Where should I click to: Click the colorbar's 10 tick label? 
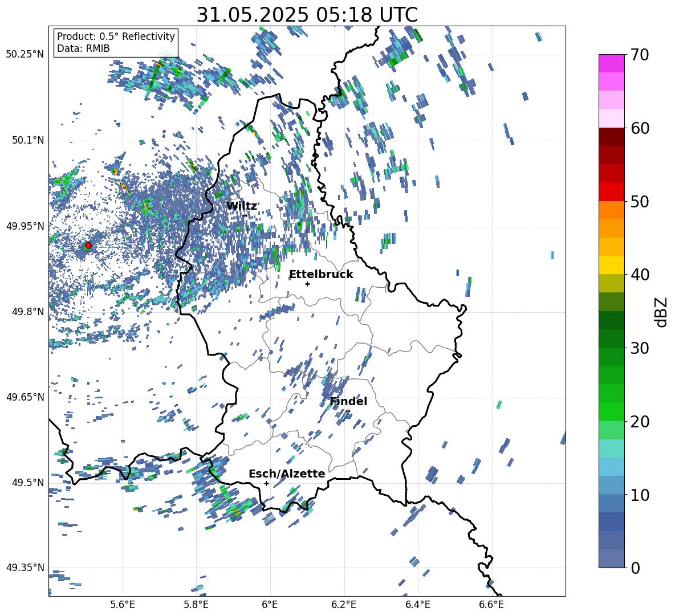(x=640, y=496)
